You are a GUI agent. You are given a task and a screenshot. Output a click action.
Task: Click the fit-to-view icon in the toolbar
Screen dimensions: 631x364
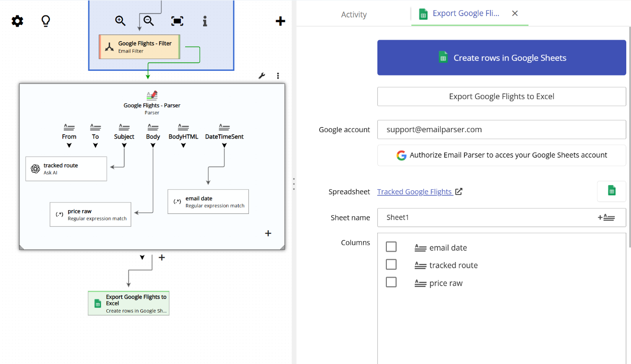coord(177,21)
